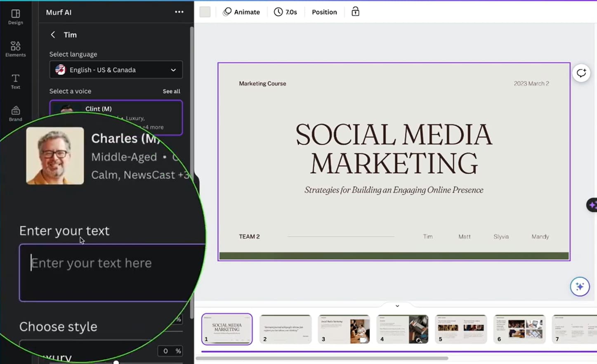Image resolution: width=597 pixels, height=364 pixels.
Task: Open Murf AI more options menu
Action: (179, 12)
